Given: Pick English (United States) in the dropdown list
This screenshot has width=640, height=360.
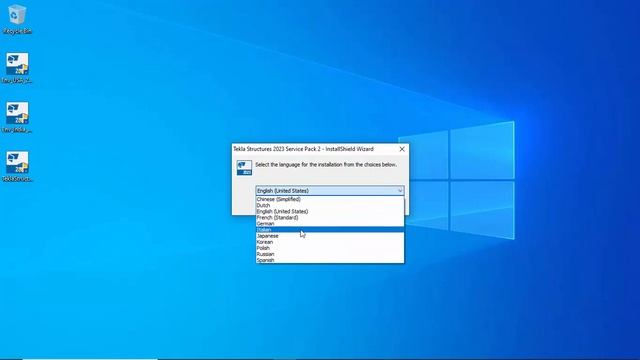Looking at the screenshot, I should click(330, 211).
